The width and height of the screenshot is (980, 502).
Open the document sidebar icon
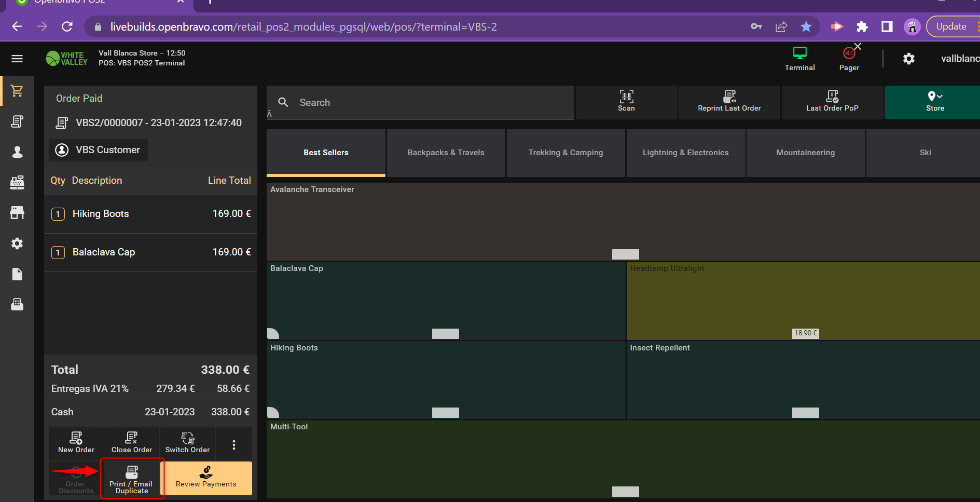click(x=17, y=274)
